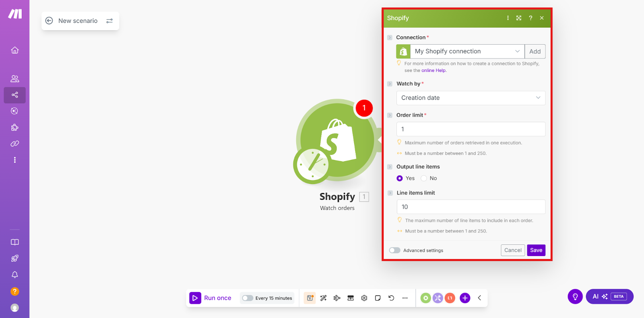Add a note using the sticky note icon

[378, 298]
